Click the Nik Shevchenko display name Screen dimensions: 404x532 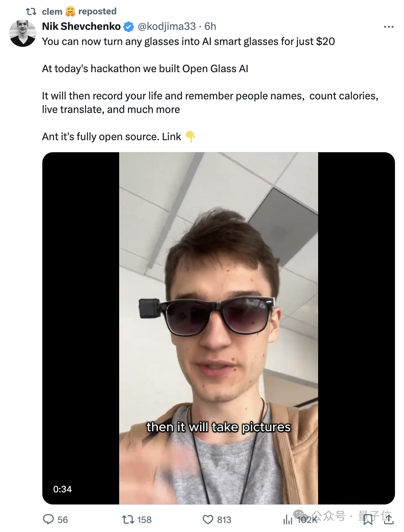click(x=81, y=26)
